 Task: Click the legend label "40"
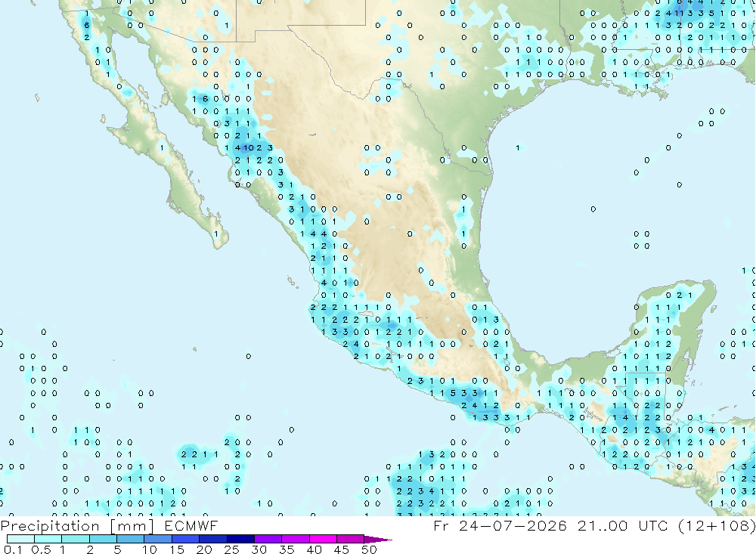(314, 549)
